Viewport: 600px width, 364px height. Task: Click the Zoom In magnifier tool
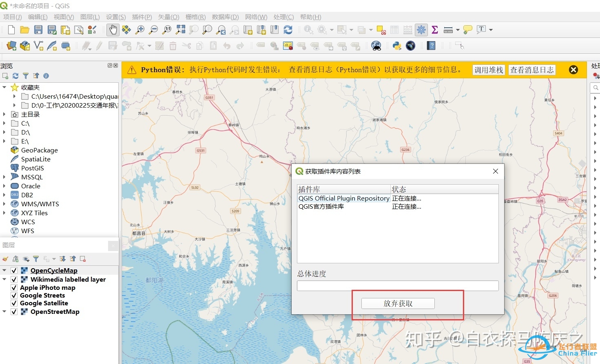pos(140,30)
